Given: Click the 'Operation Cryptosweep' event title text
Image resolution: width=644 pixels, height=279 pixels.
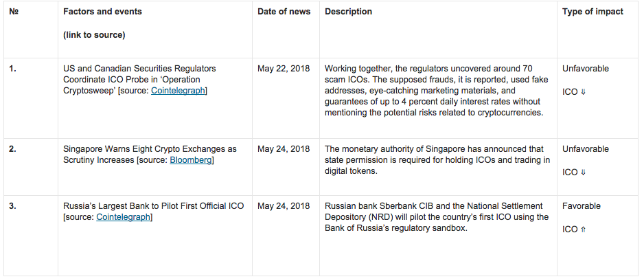Looking at the screenshot, I should coord(139,79).
